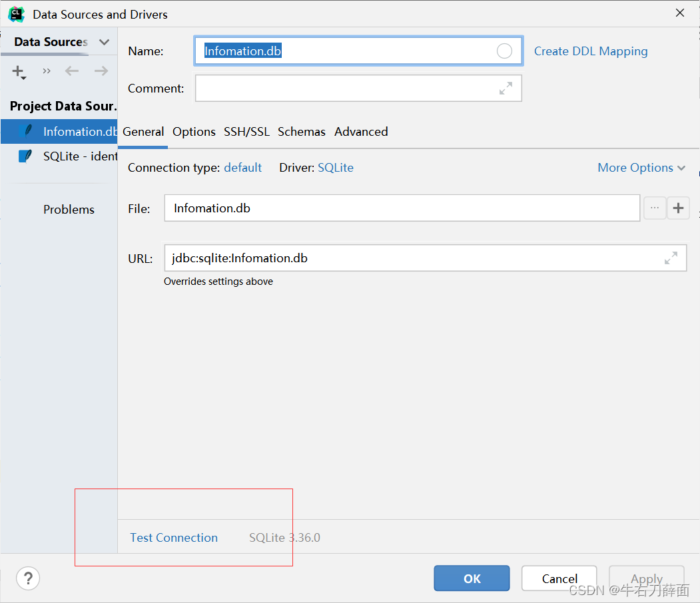Add a new data source with the plus icon

coord(16,71)
